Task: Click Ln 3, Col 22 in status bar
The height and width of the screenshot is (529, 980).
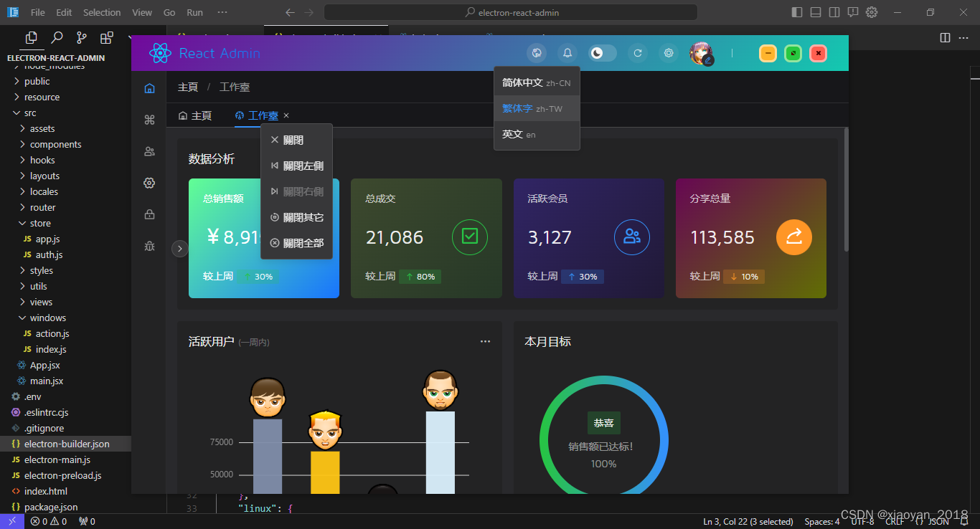Action: click(748, 521)
